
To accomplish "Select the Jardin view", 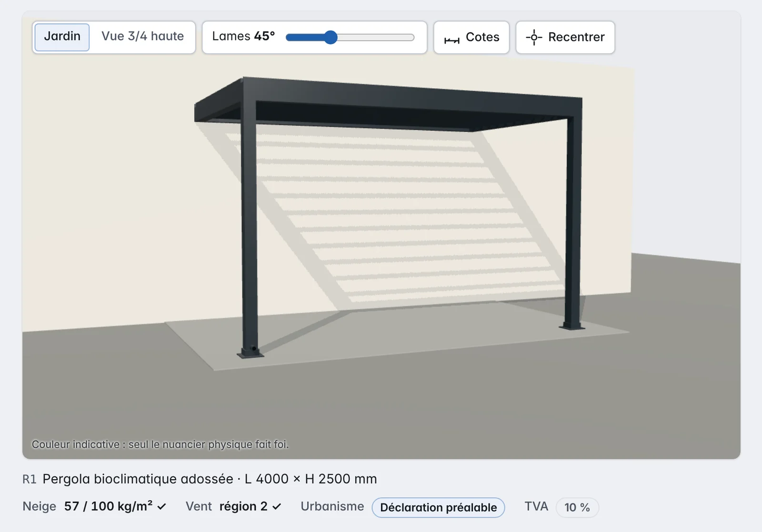I will (62, 37).
